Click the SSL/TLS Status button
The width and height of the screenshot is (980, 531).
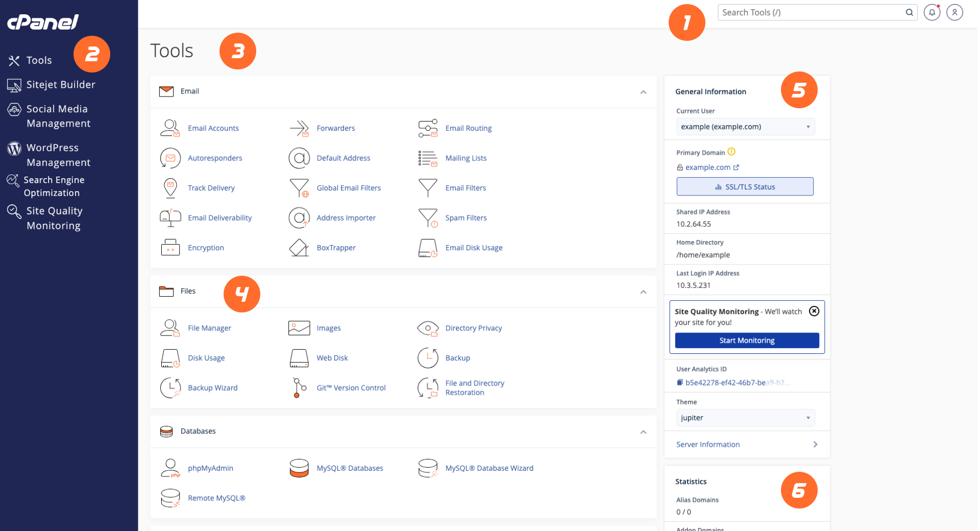click(745, 187)
